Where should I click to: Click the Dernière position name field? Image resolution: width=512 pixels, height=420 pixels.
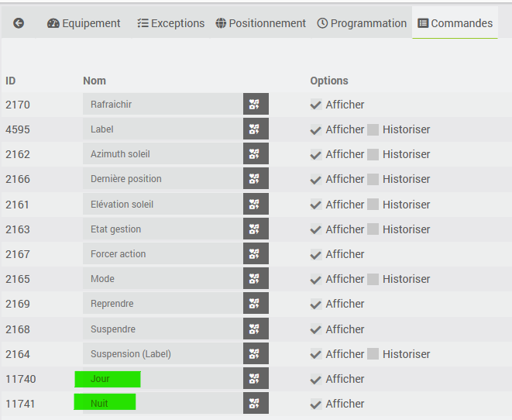(163, 179)
